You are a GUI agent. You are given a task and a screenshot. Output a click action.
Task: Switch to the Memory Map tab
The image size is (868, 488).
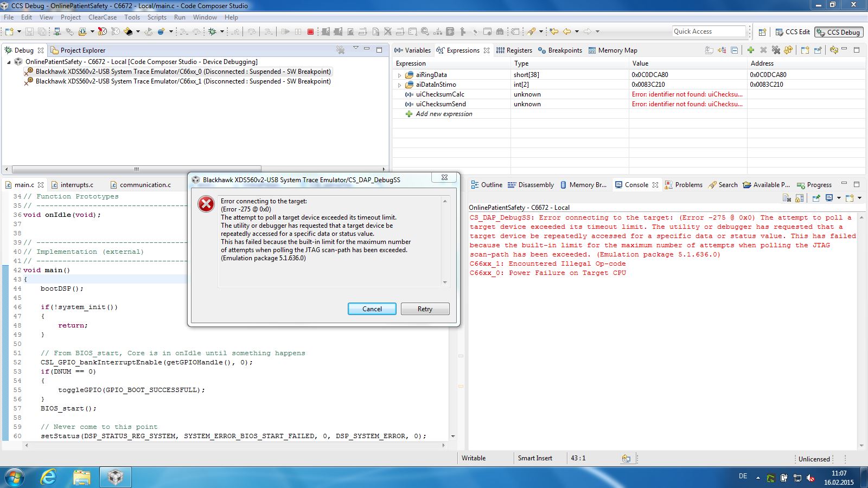point(612,50)
